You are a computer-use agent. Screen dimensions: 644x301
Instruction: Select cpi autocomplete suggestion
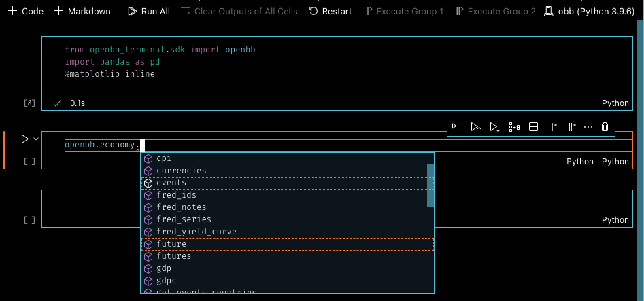(288, 158)
